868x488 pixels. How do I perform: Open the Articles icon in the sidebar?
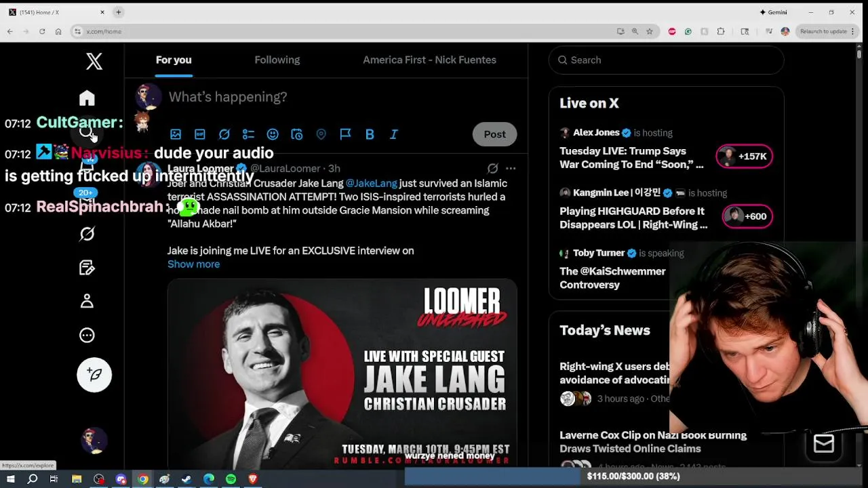[x=87, y=268]
